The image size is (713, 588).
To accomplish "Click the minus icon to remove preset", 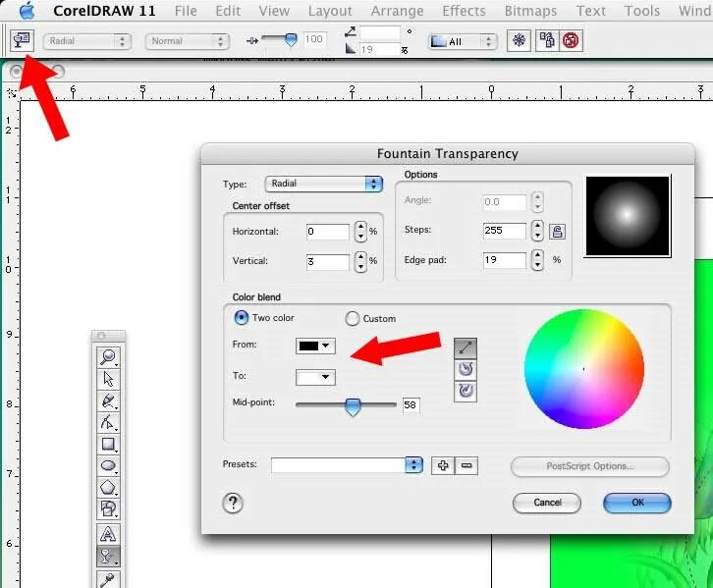I will [x=466, y=465].
